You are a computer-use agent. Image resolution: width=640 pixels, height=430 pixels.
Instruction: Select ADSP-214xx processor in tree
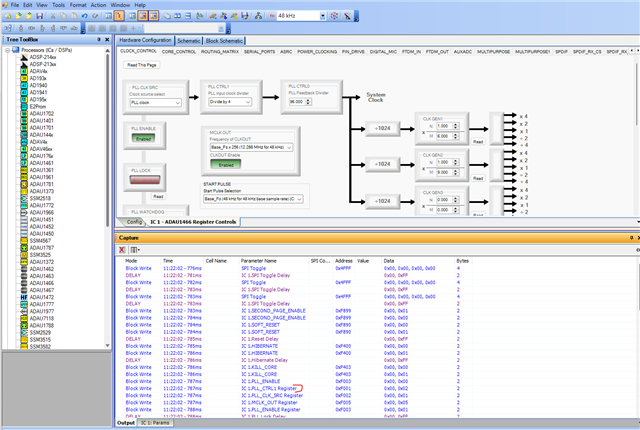42,57
